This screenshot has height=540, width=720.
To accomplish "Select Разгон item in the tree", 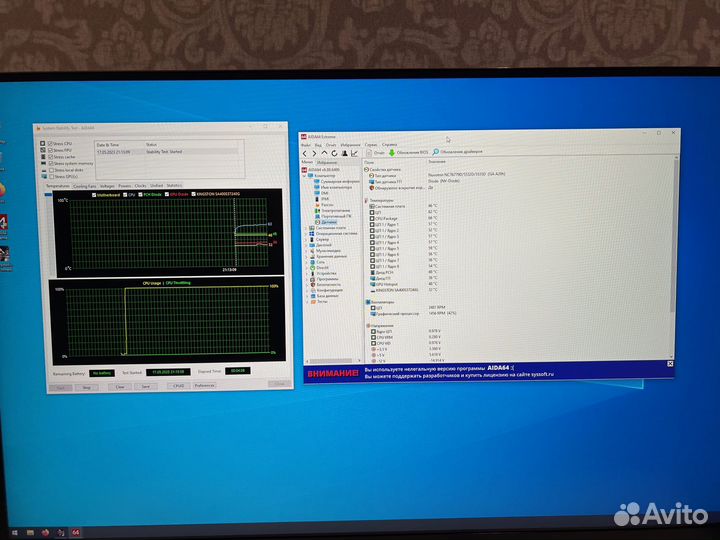I will click(x=324, y=205).
